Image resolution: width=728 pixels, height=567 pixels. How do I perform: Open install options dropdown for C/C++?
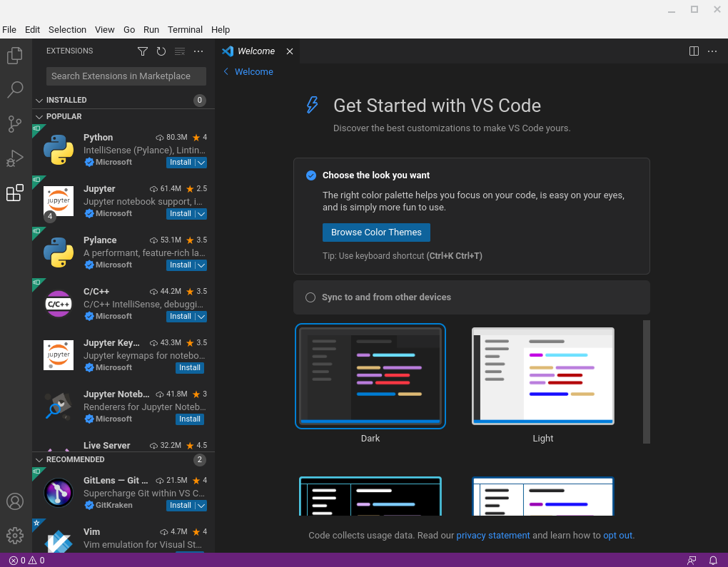(x=201, y=317)
